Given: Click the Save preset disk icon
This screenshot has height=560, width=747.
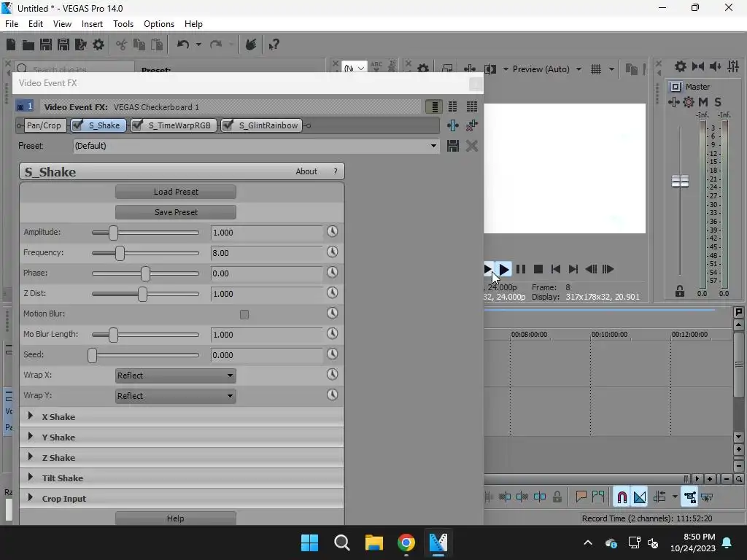Looking at the screenshot, I should (x=452, y=146).
